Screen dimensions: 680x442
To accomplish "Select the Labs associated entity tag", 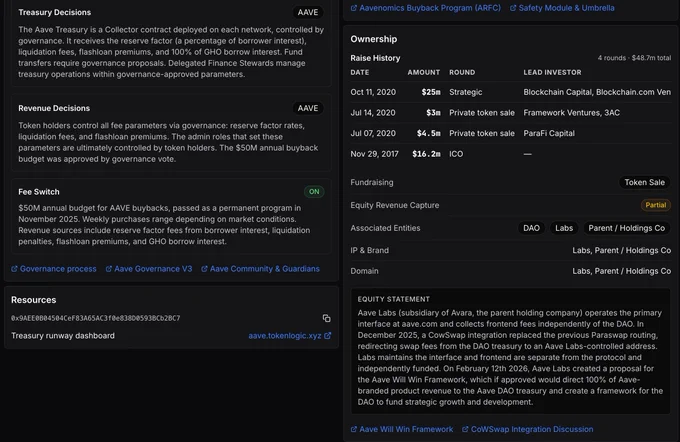I will tap(564, 228).
